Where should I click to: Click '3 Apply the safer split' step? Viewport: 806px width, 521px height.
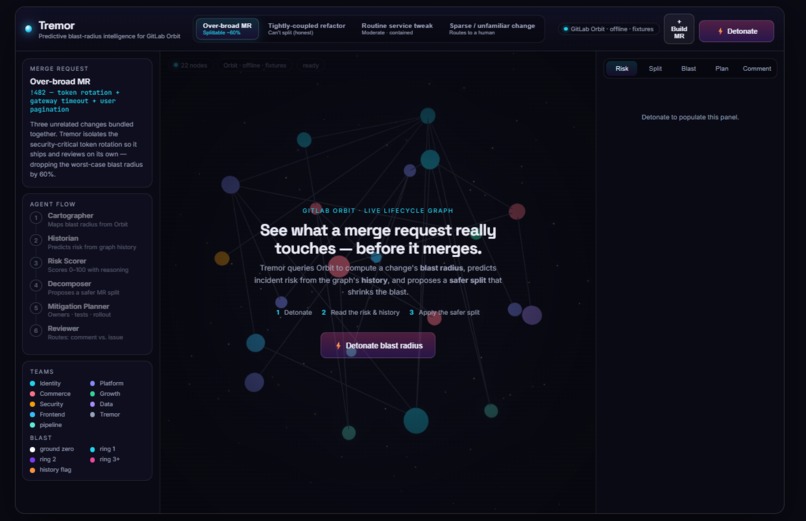pyautogui.click(x=444, y=312)
